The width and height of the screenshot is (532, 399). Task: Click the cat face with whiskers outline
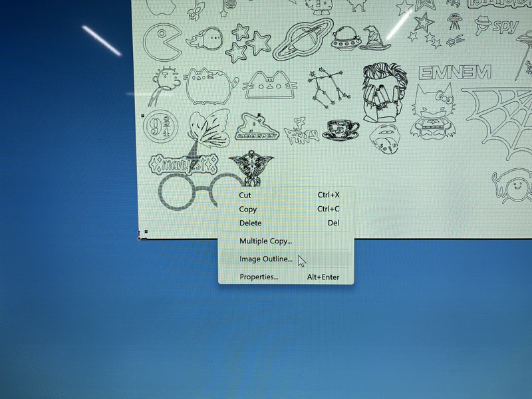[270, 85]
